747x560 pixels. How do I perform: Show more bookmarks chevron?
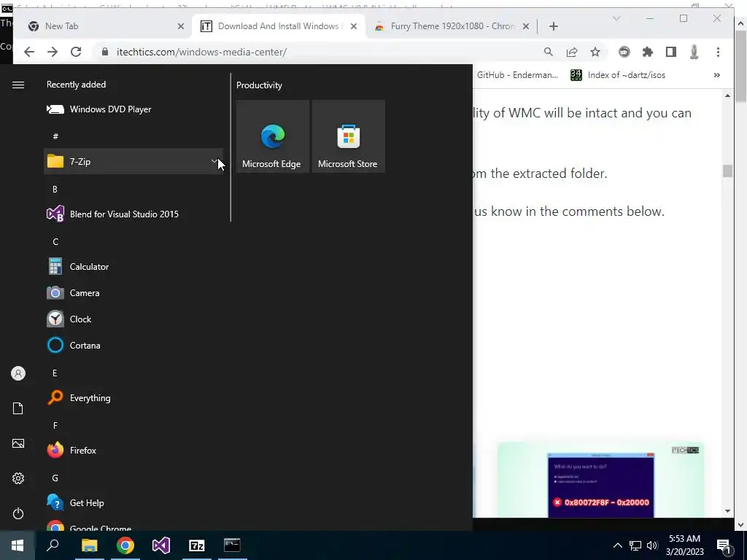point(716,75)
